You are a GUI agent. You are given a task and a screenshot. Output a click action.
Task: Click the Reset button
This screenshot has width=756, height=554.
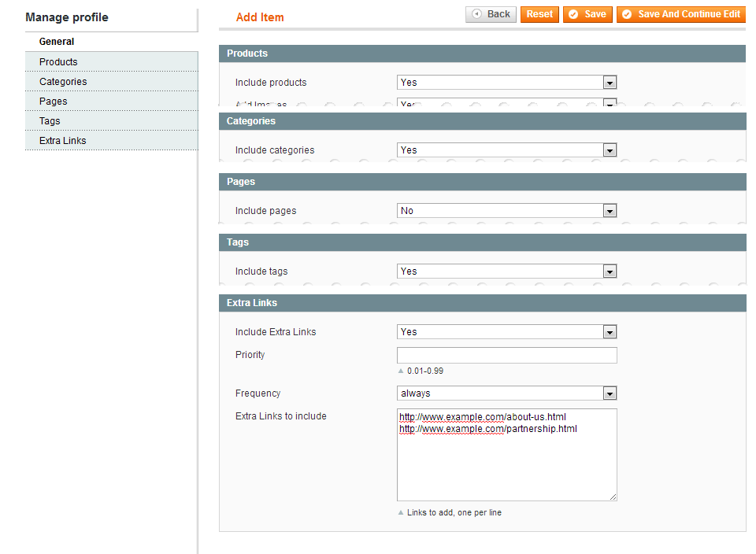(539, 14)
